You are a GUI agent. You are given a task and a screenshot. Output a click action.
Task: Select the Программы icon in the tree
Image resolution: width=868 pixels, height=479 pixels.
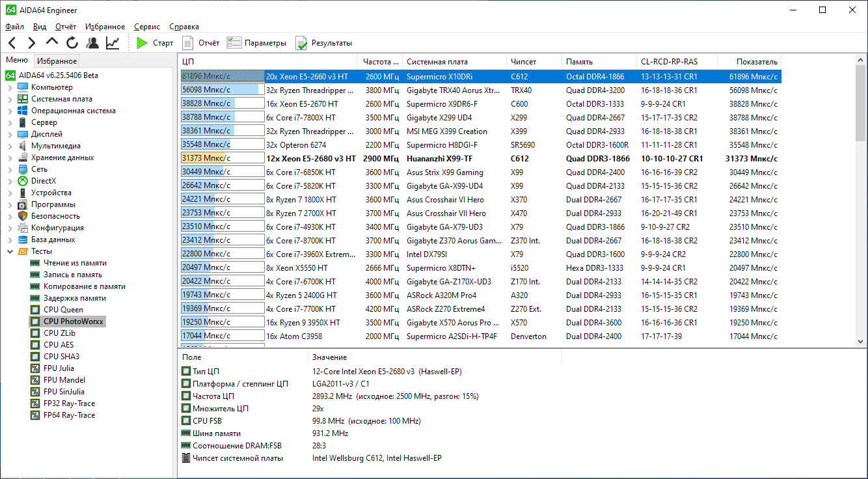pos(23,204)
